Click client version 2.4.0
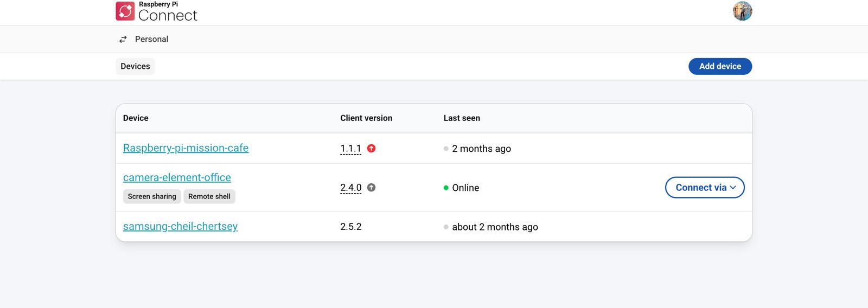 point(350,188)
